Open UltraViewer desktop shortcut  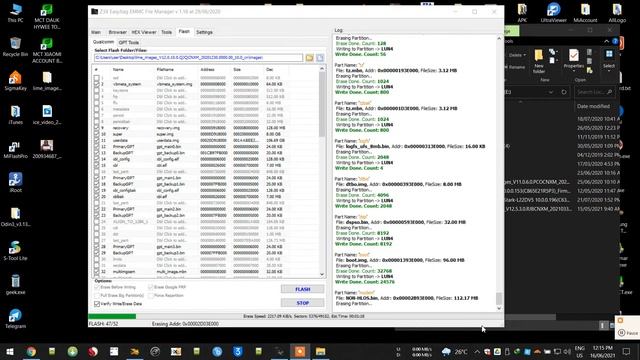pos(553,12)
